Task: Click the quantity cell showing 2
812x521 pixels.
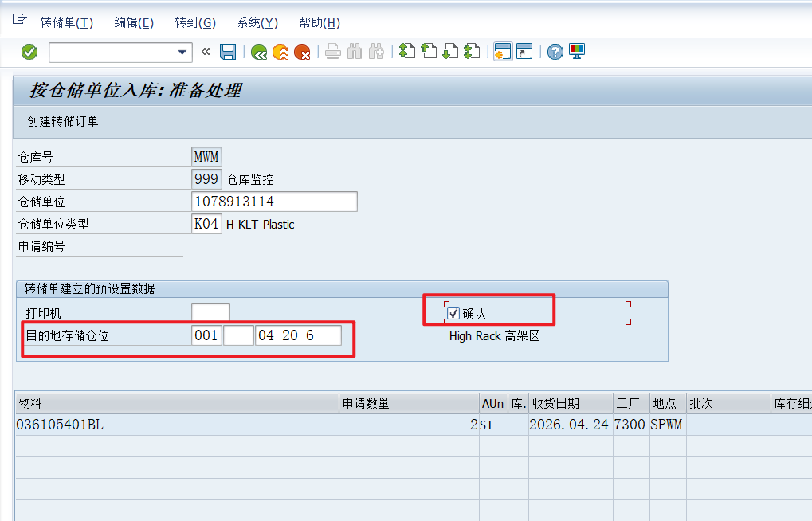Action: 409,425
